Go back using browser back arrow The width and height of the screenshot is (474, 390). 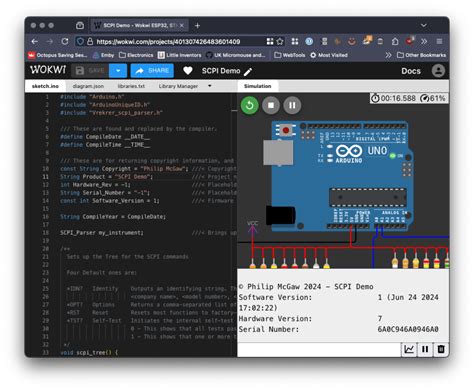[35, 41]
